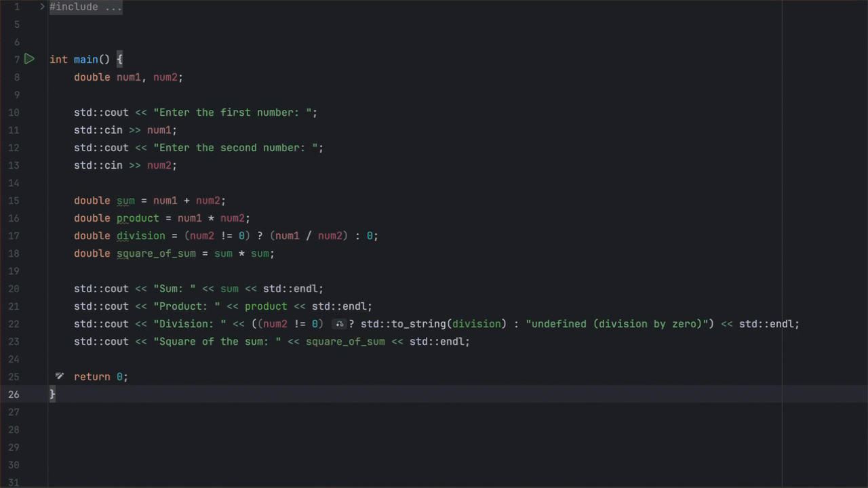The image size is (868, 488).
Task: Click the ternary question mark on line 17
Action: pyautogui.click(x=260, y=236)
